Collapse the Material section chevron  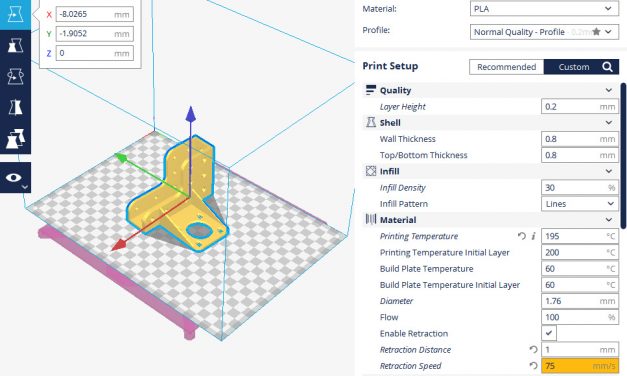coord(609,220)
